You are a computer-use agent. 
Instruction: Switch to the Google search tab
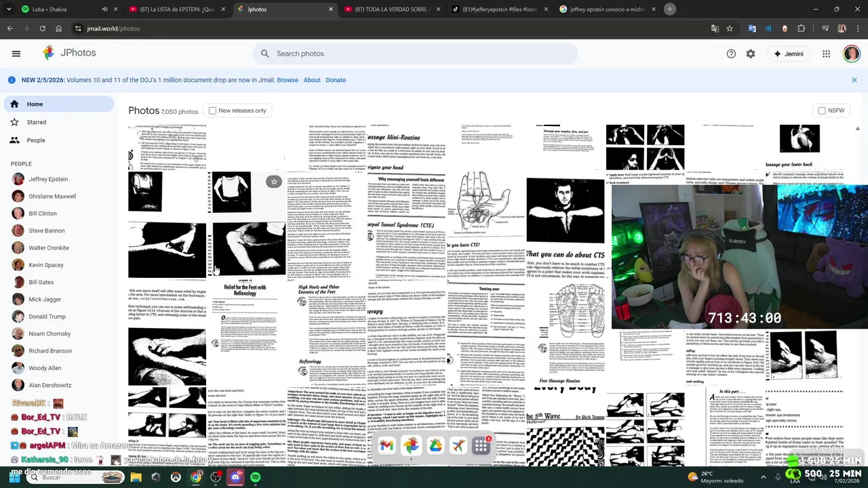pyautogui.click(x=607, y=9)
